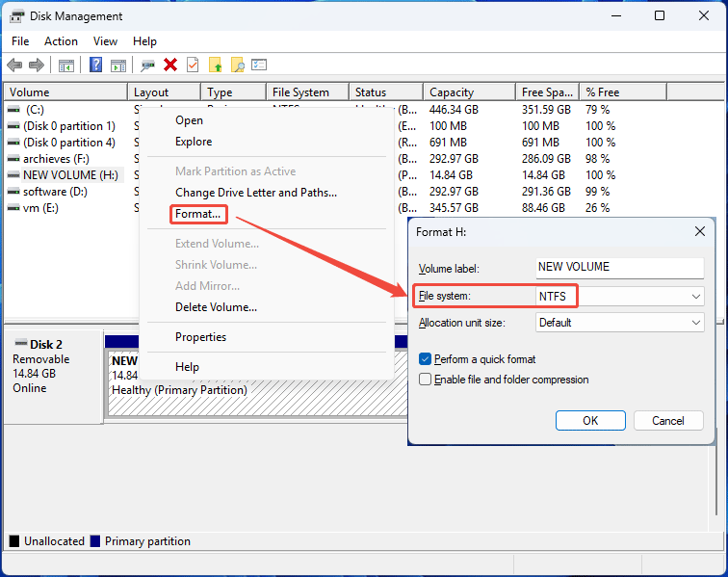Open the View menu

[x=105, y=41]
